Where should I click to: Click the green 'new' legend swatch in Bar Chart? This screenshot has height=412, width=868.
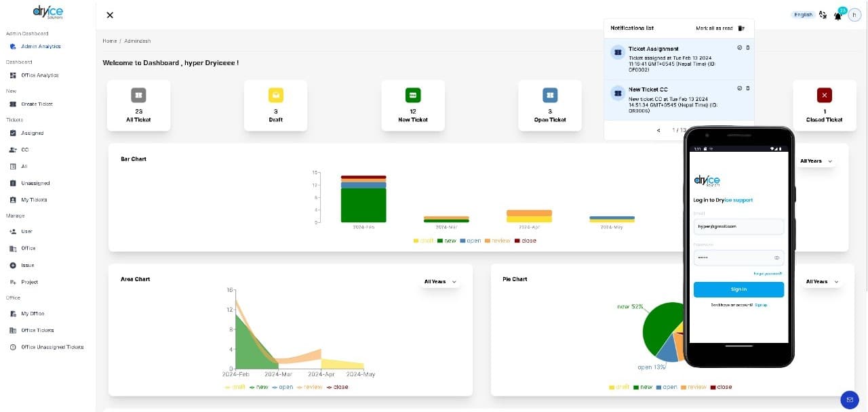(440, 241)
